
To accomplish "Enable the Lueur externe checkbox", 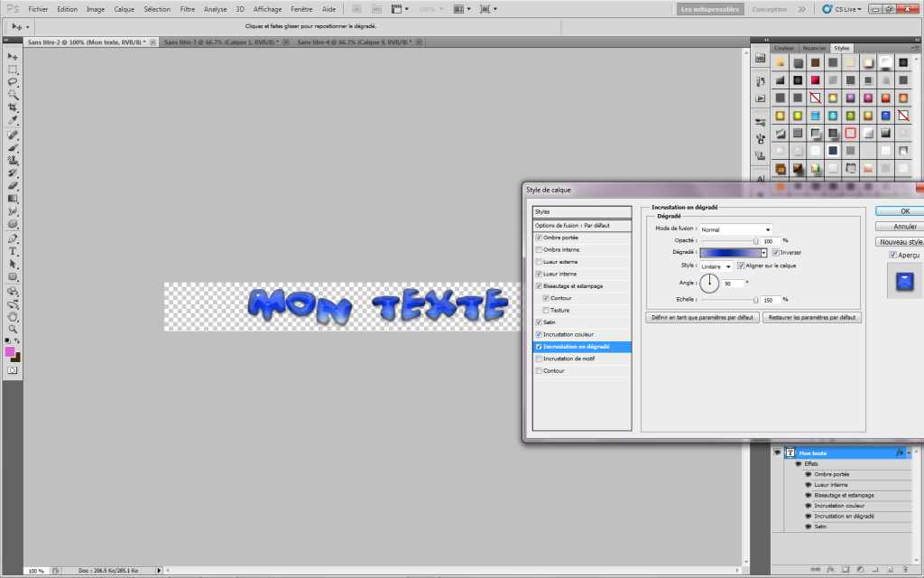I will point(539,262).
